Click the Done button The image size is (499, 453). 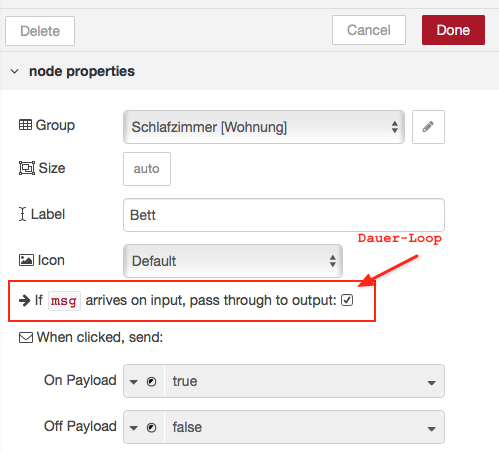(x=453, y=30)
